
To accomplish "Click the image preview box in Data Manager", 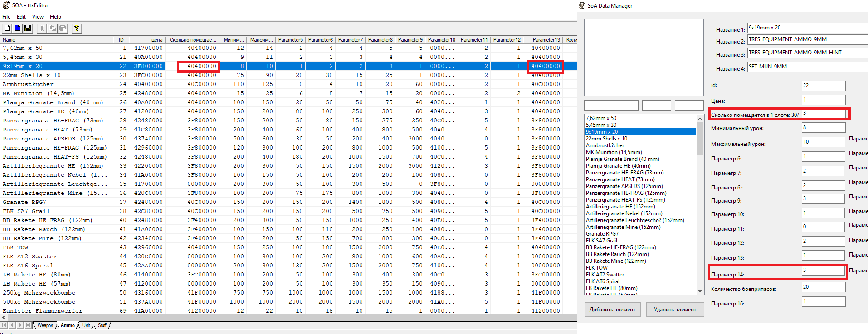I will (x=644, y=57).
